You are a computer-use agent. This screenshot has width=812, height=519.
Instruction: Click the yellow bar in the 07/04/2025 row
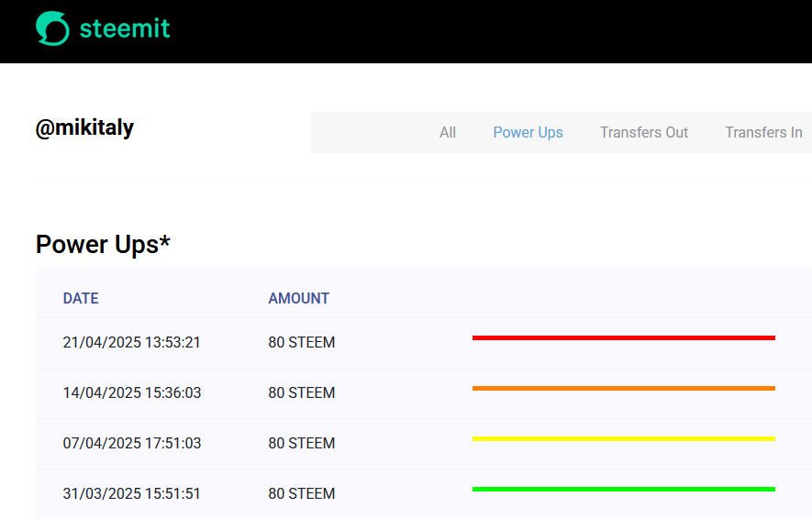[x=624, y=439]
